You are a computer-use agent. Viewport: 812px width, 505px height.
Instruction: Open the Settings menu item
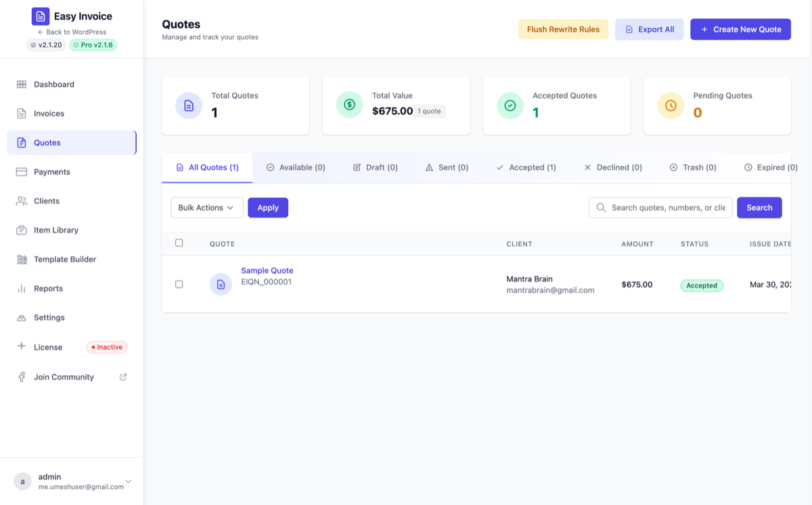click(72, 317)
